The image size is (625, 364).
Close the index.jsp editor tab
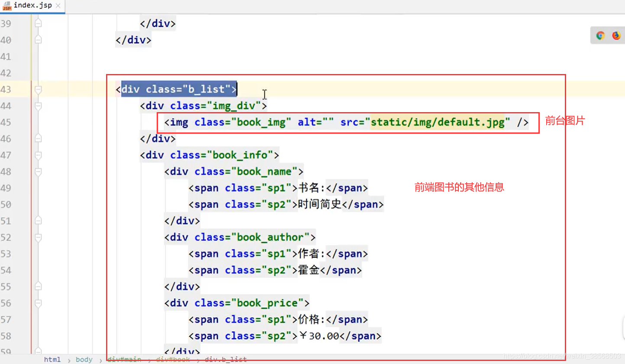[58, 6]
